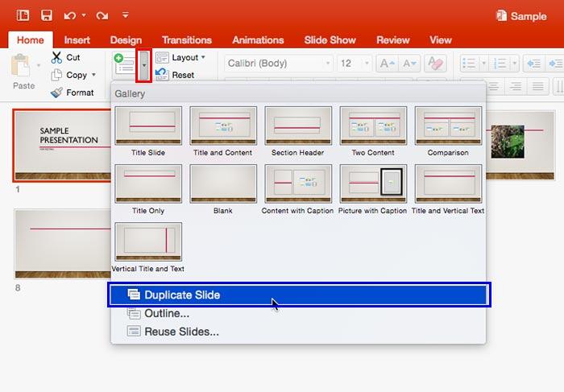Select slide 1 Sample Presentation thumbnail
This screenshot has width=564, height=392.
point(62,146)
